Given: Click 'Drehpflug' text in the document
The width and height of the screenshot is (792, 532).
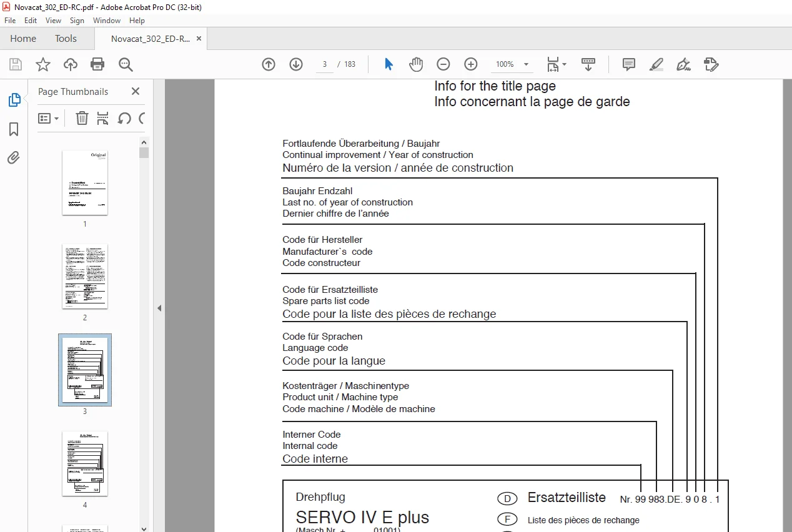Looking at the screenshot, I should click(320, 498).
